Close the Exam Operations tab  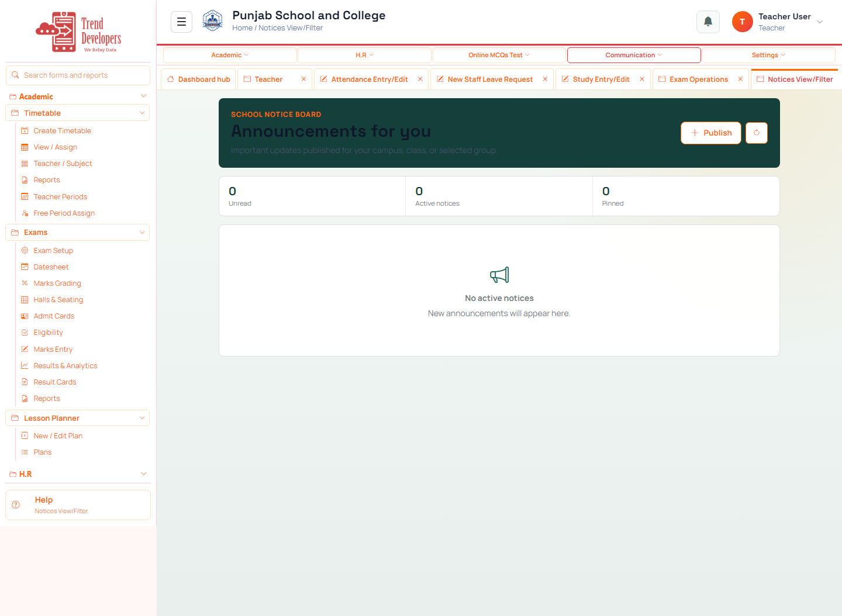[740, 79]
